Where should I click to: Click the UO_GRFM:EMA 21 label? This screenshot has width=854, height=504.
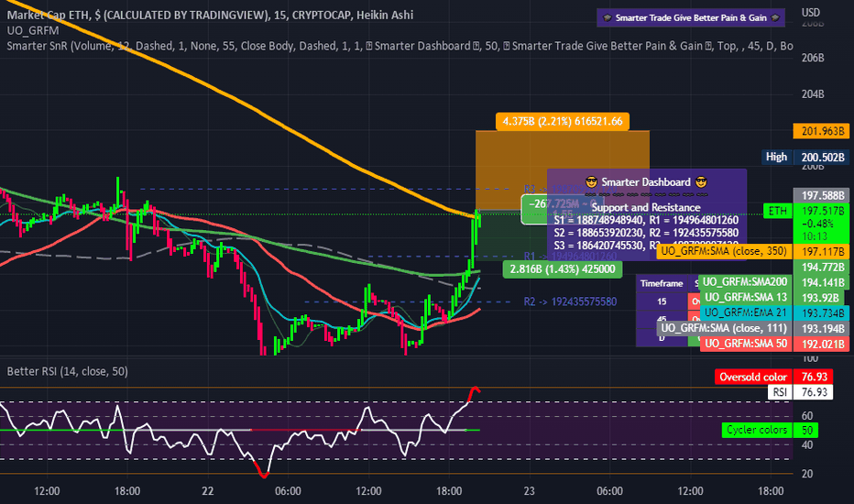745,312
